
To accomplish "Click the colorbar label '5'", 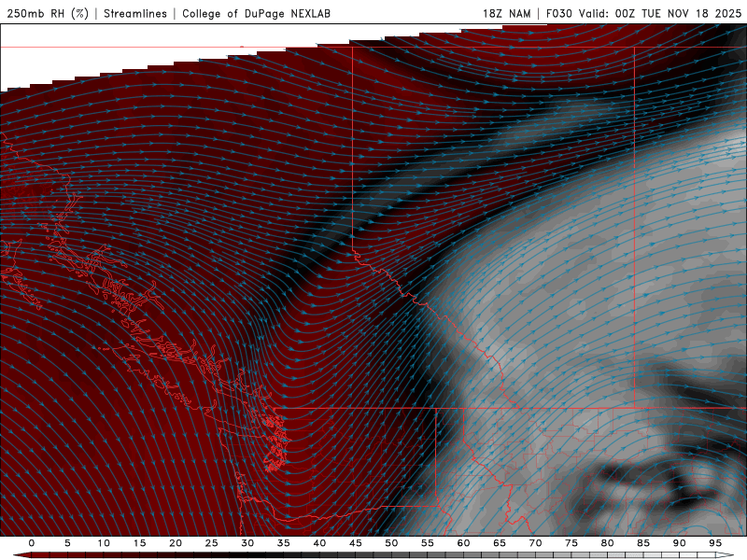I will [67, 543].
